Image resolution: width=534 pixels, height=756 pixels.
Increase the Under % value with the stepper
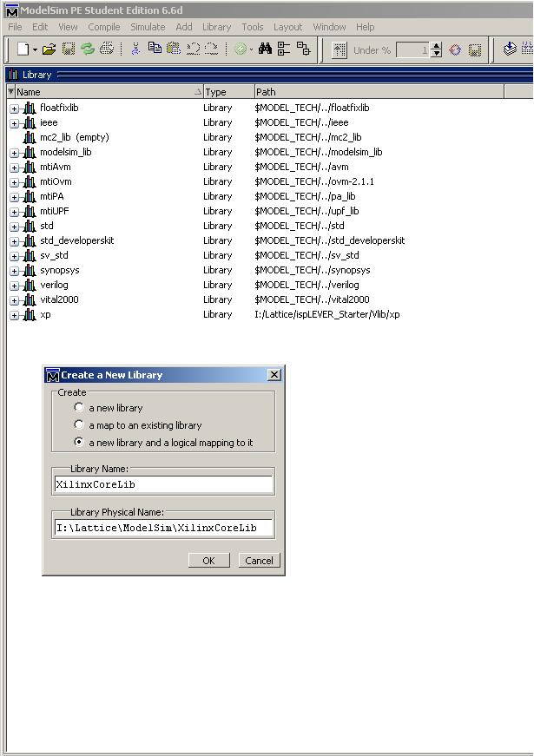[x=437, y=46]
